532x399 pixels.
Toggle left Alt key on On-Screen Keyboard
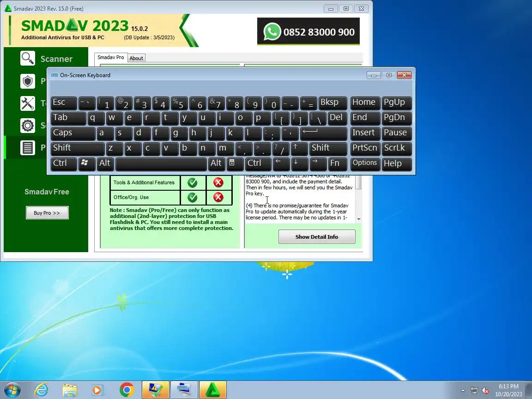105,163
